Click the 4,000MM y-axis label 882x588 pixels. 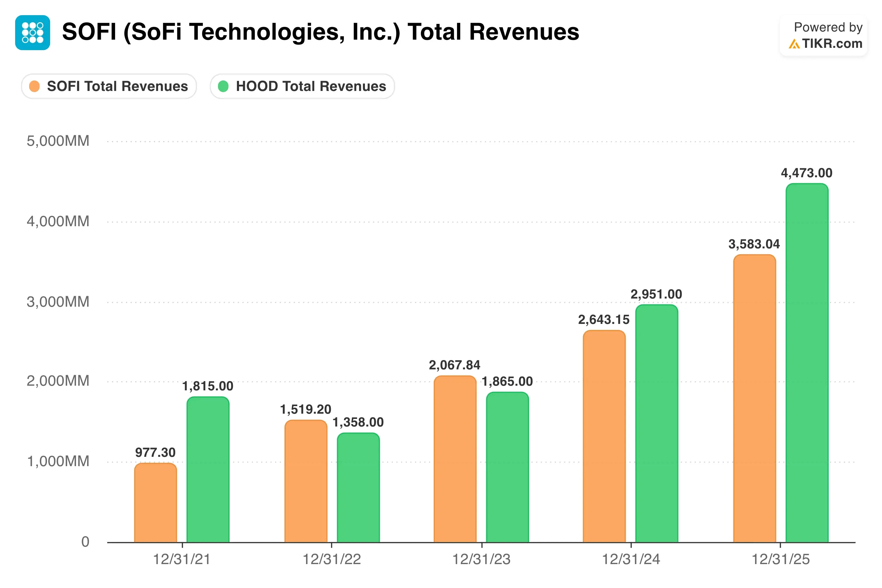pos(58,221)
